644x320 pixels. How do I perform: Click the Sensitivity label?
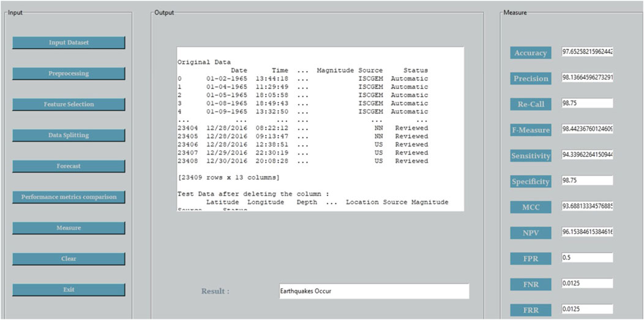(531, 156)
